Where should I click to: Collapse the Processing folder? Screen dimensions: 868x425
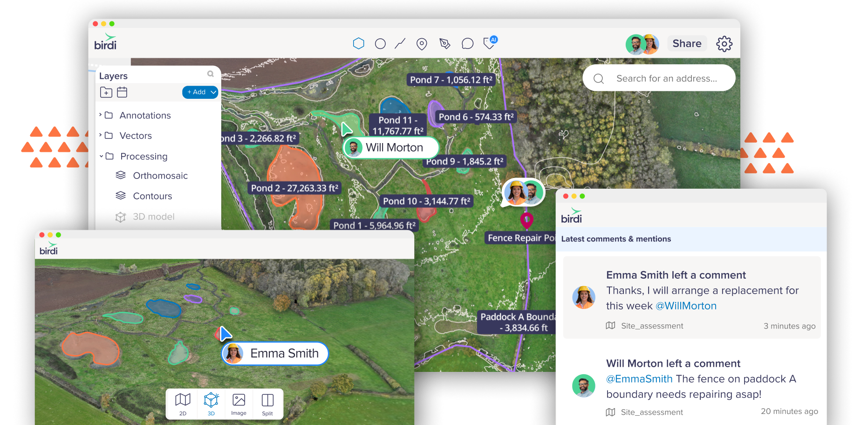point(101,156)
